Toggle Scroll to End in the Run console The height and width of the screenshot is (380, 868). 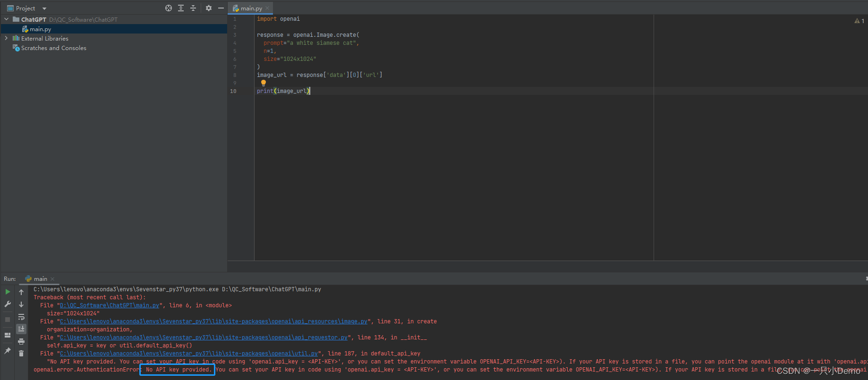(x=21, y=329)
